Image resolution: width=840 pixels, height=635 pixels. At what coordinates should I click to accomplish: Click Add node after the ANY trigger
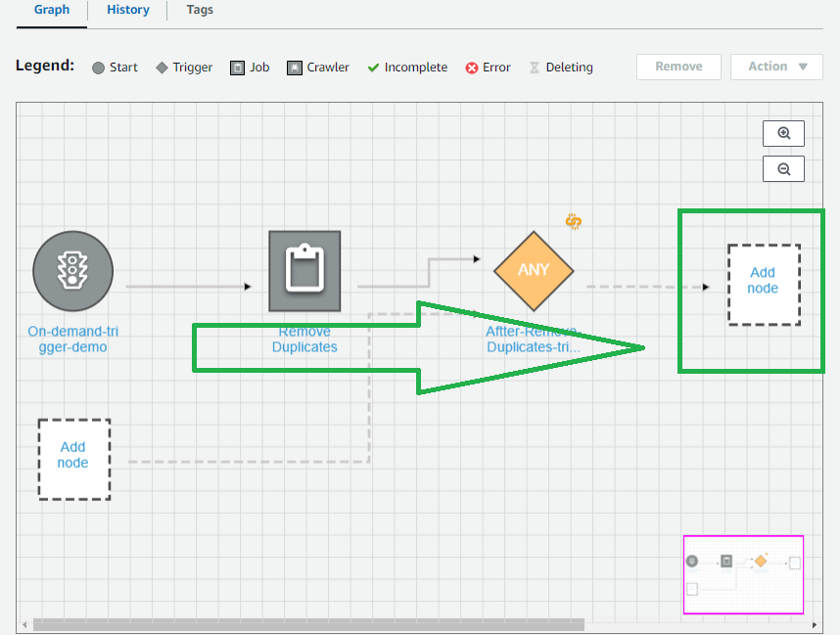coord(764,285)
